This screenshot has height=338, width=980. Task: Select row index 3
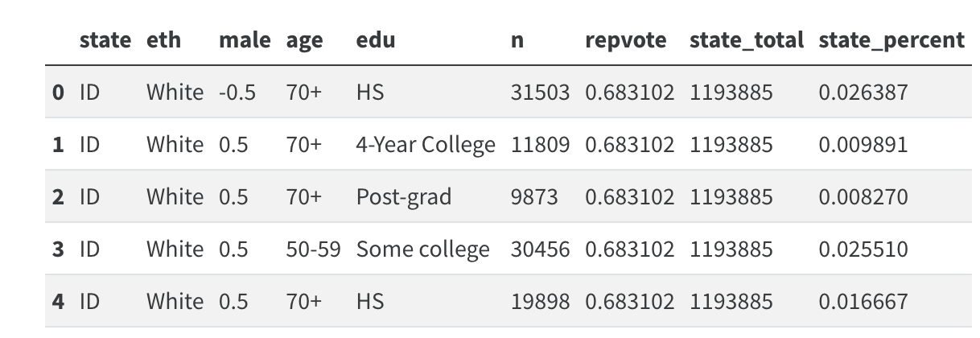[58, 249]
